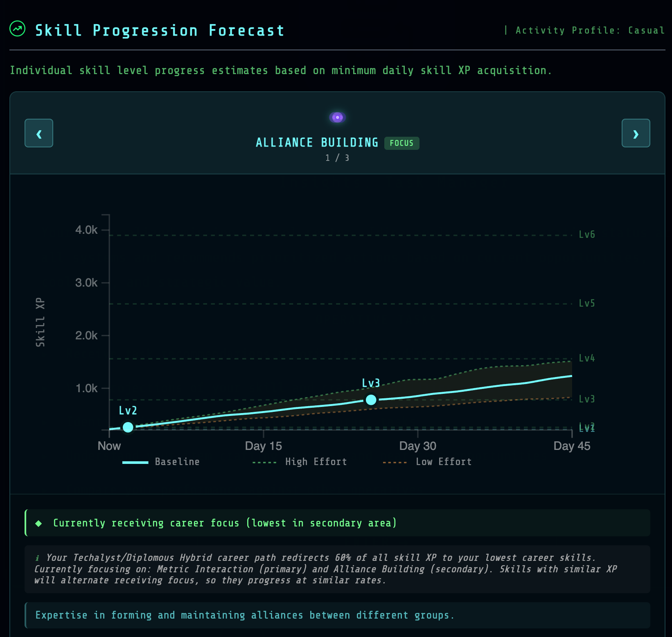This screenshot has height=637, width=672.
Task: Click the 1 / 3 page indicator
Action: tap(337, 158)
